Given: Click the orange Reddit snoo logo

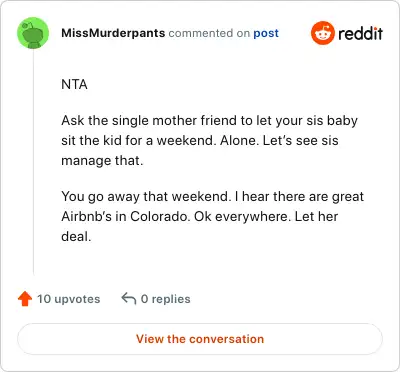Looking at the screenshot, I should tap(322, 33).
